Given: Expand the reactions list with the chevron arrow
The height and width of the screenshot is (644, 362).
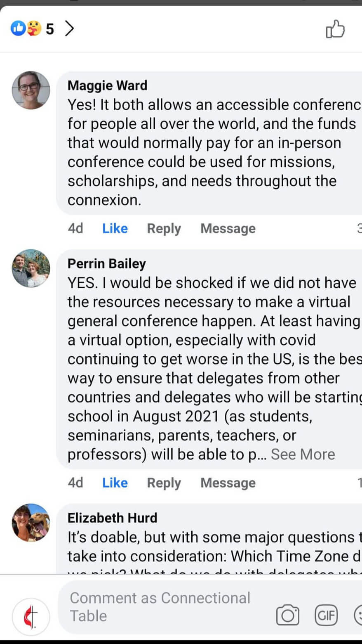Looking at the screenshot, I should click(70, 28).
